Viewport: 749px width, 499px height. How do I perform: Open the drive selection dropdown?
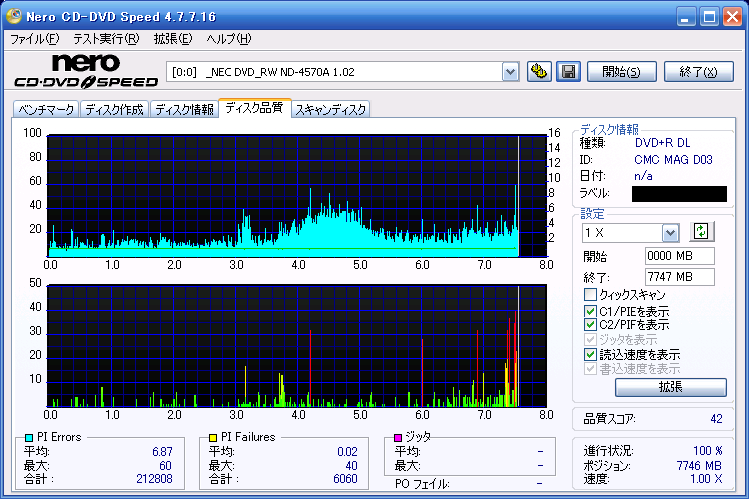coord(511,72)
